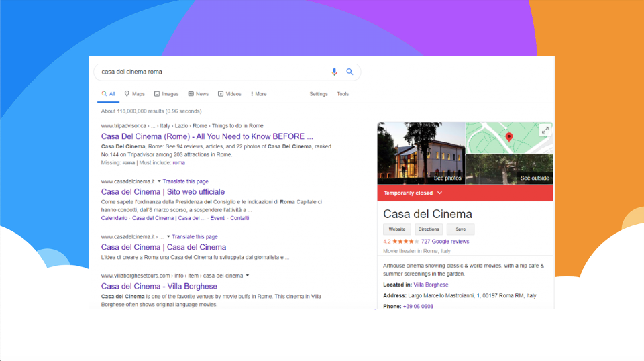
Task: Expand the dropdown arrow beside www.casadelcinema.it first result
Action: (159, 181)
